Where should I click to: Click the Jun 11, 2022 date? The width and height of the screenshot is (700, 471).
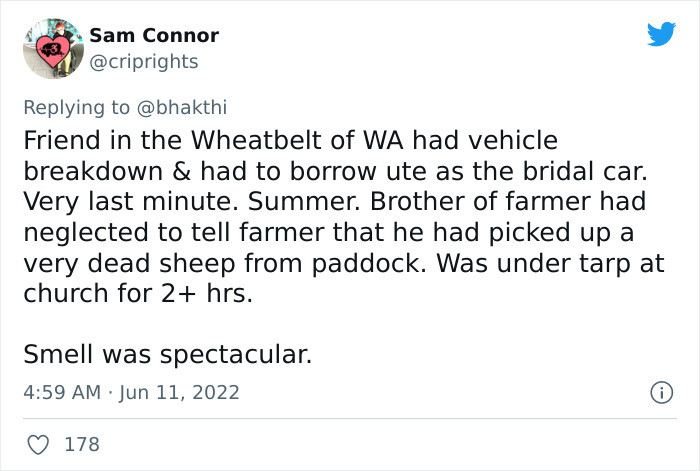tap(179, 392)
